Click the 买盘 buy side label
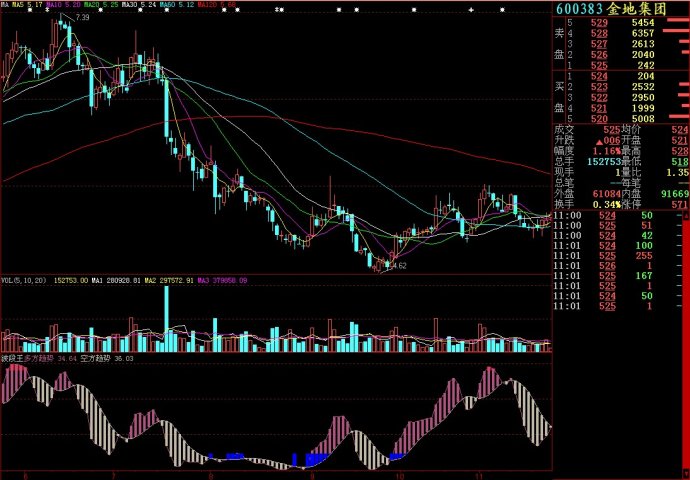The image size is (690, 480). (x=559, y=98)
